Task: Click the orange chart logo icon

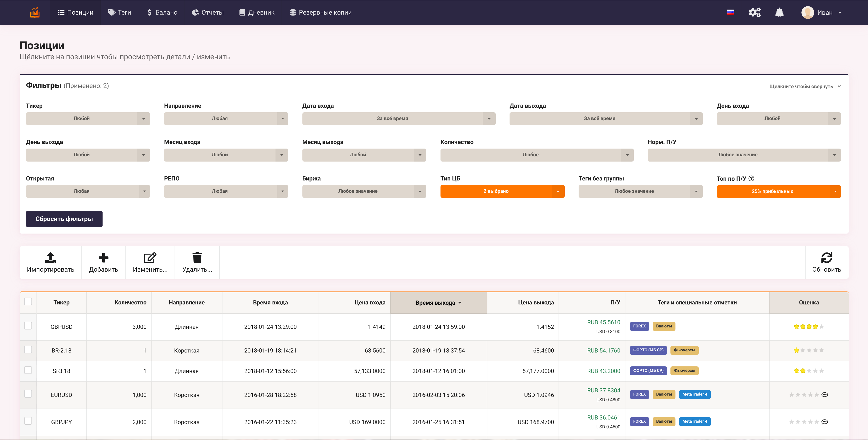Action: pos(35,13)
